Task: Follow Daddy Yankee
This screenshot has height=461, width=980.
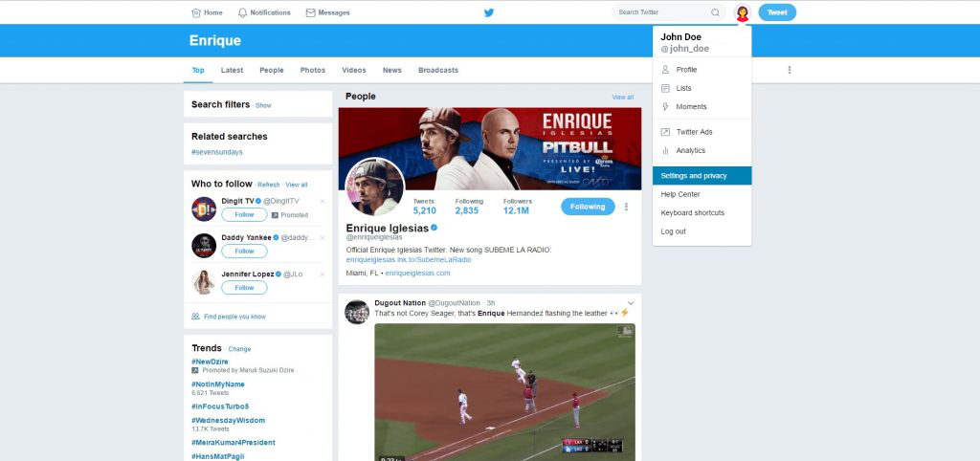Action: tap(244, 252)
